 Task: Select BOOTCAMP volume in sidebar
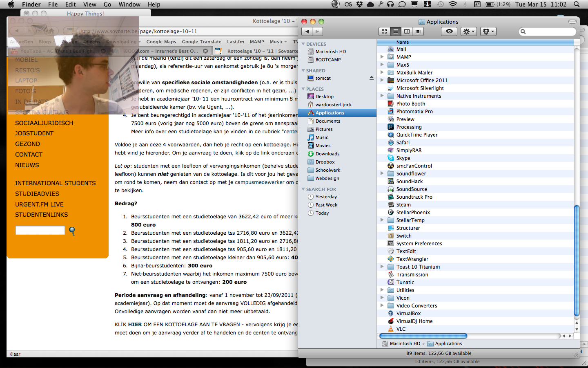tap(328, 60)
